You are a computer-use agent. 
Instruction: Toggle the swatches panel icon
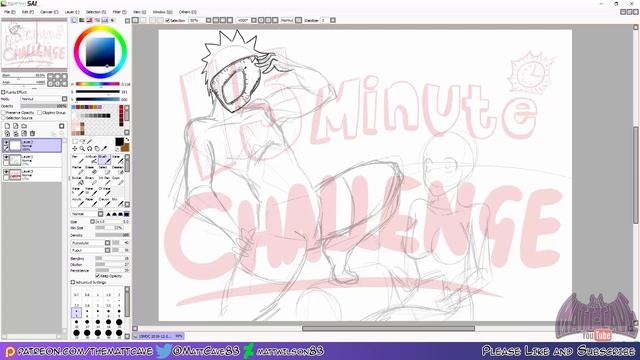click(105, 20)
